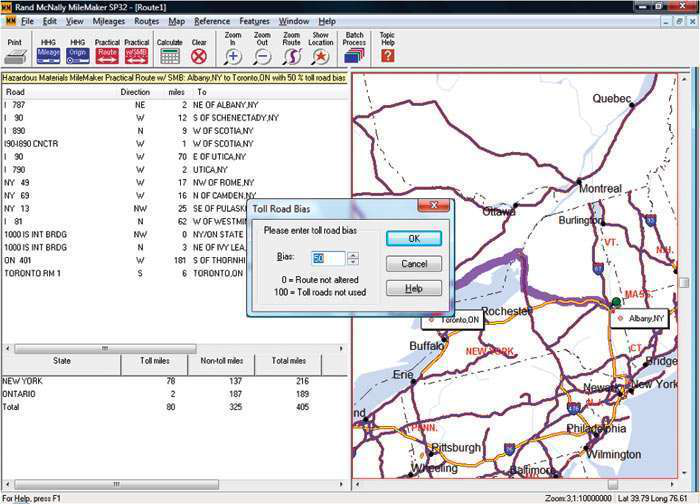Click the Print toolbar icon
Image resolution: width=700 pixels, height=504 pixels.
16,50
